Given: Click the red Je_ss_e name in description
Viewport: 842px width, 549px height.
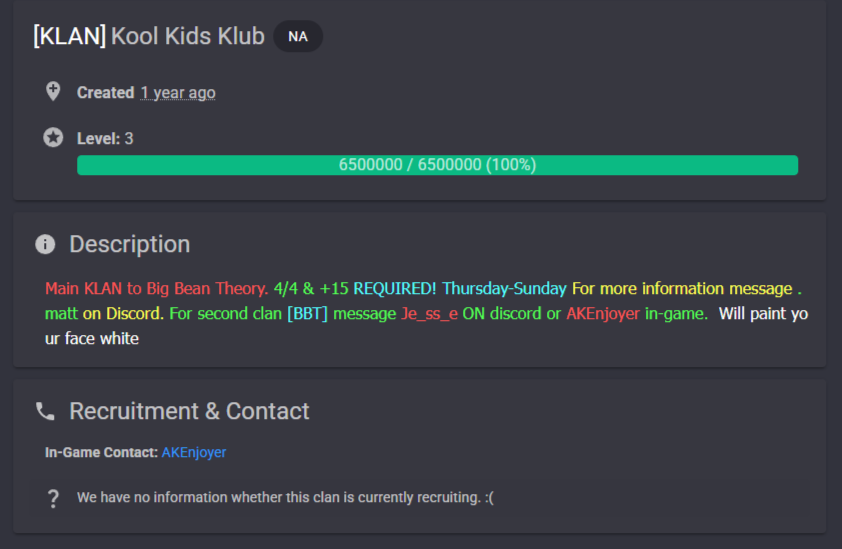Looking at the screenshot, I should [430, 313].
